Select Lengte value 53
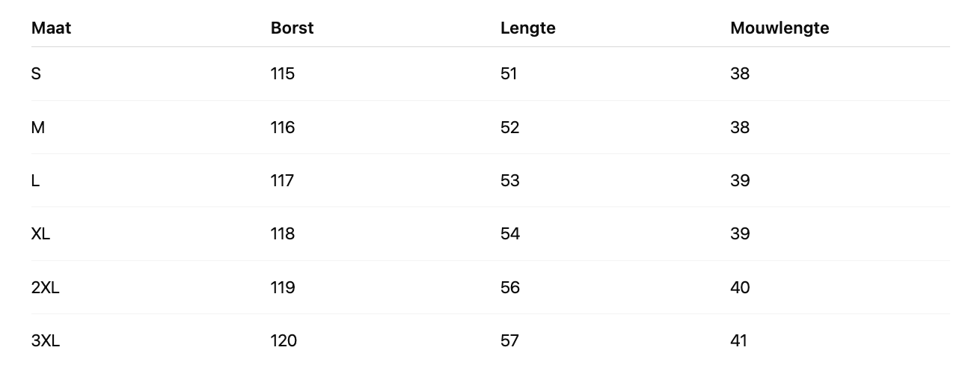Image resolution: width=980 pixels, height=380 pixels. pyautogui.click(x=509, y=181)
